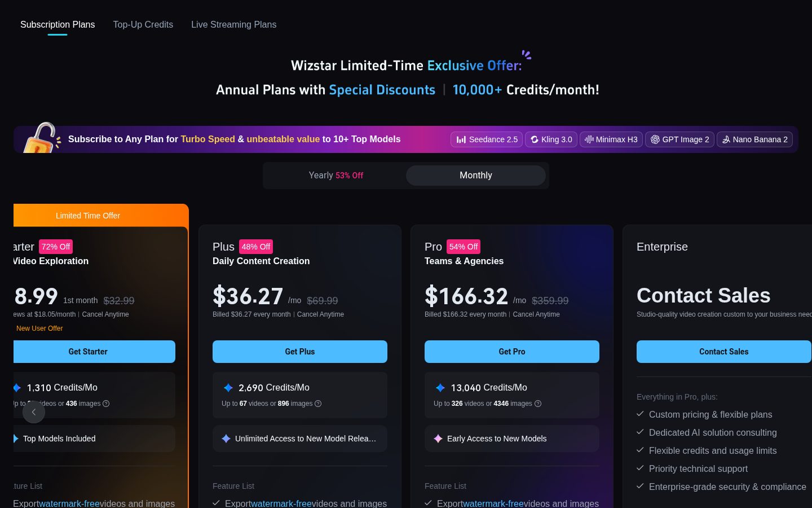Click the Seedance 2.5 model chip
Screen dimensions: 812x508
point(487,139)
